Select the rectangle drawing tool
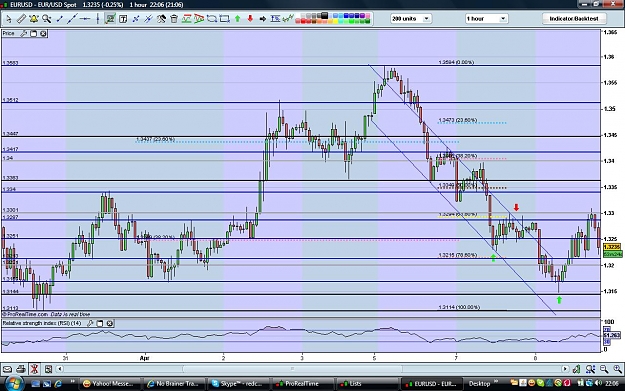The height and width of the screenshot is (391, 625). 224,19
